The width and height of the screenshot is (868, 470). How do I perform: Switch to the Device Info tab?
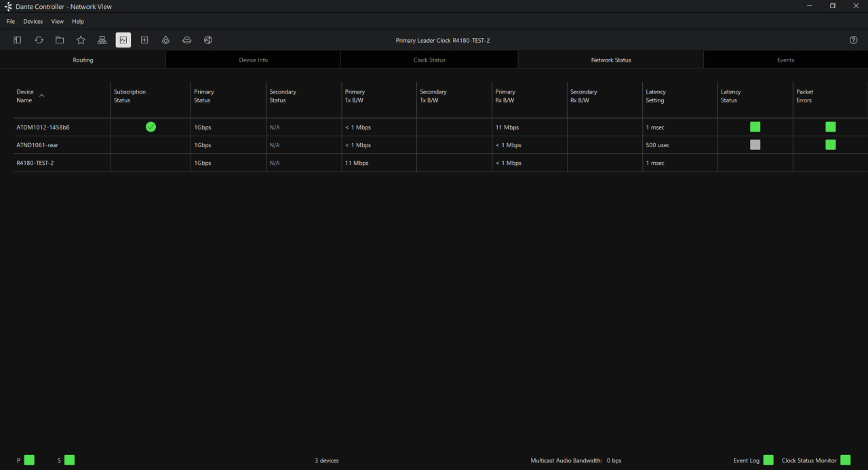253,60
